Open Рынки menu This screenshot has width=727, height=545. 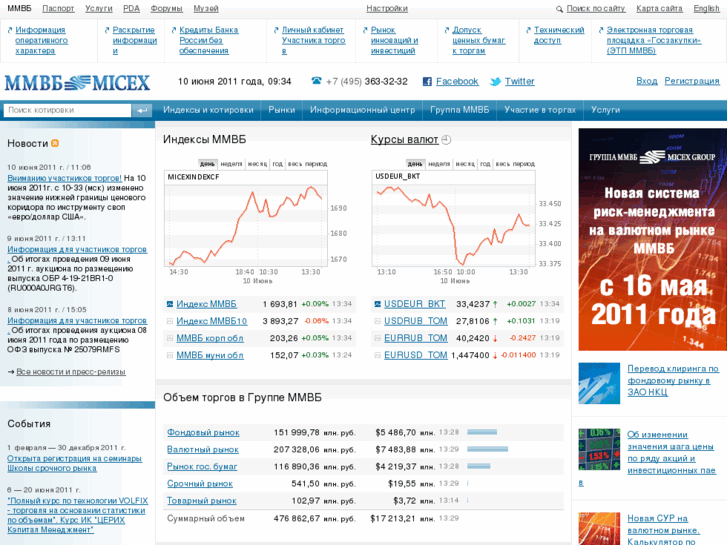(281, 110)
